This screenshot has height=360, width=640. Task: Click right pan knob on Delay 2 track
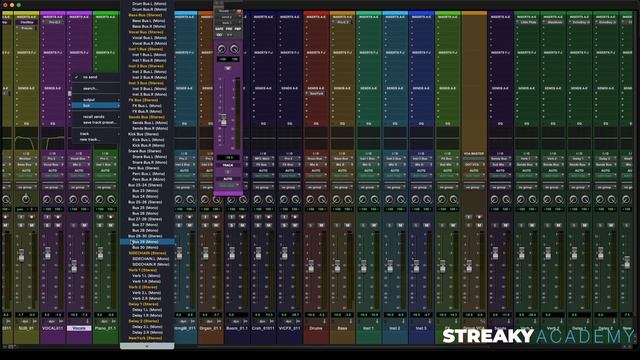tap(611, 200)
